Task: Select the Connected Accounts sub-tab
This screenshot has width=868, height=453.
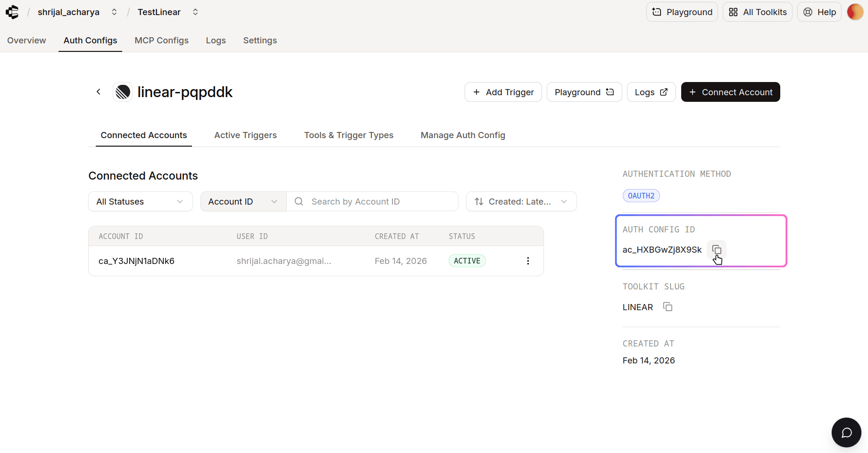Action: (x=144, y=135)
